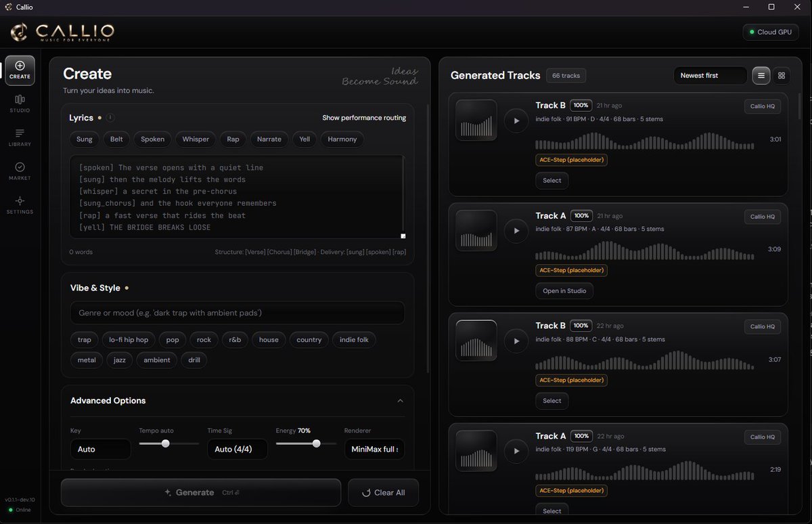Toggle the drill genre chip
This screenshot has height=524, width=812.
coord(194,360)
